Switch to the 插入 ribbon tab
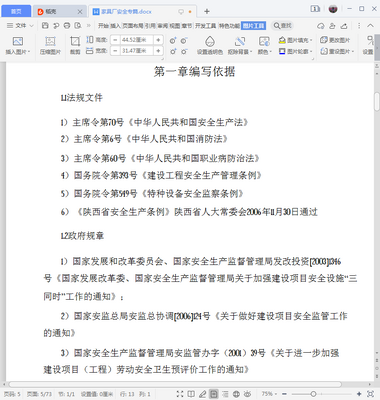Viewport: 380px width, 400px height. [x=115, y=26]
